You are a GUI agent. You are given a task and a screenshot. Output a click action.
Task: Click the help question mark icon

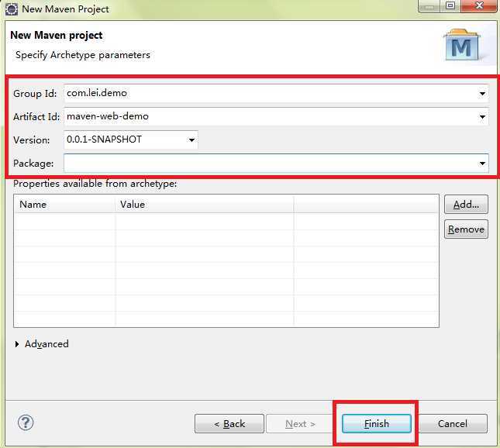(x=26, y=423)
